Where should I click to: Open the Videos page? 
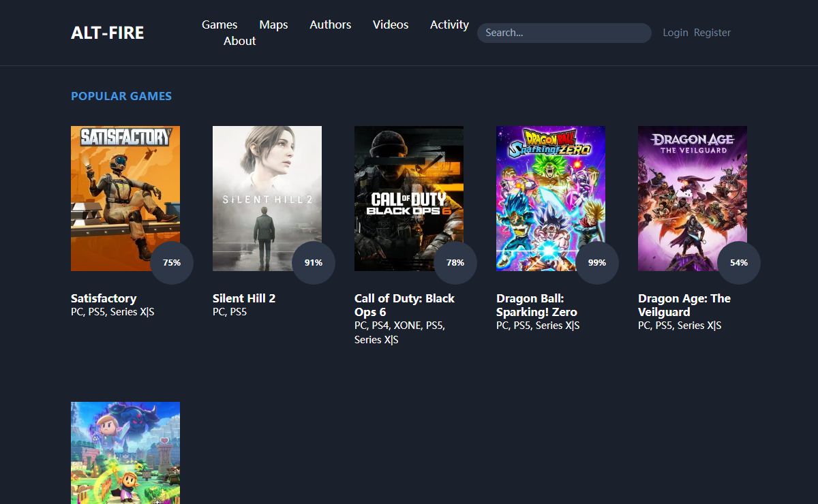[x=391, y=25]
